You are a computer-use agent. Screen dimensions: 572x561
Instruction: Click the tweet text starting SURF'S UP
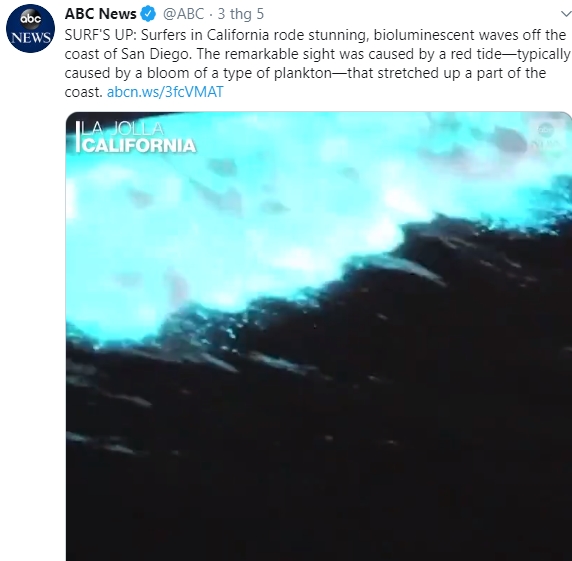tap(317, 63)
